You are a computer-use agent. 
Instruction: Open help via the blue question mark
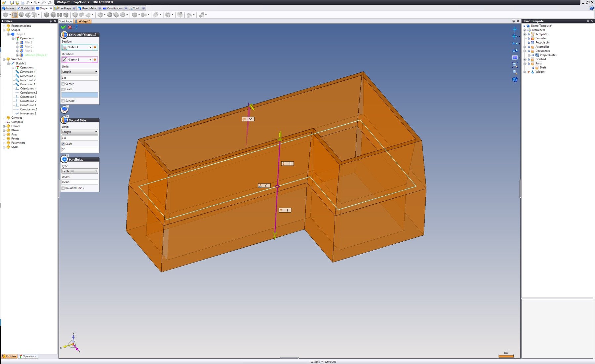click(x=76, y=27)
